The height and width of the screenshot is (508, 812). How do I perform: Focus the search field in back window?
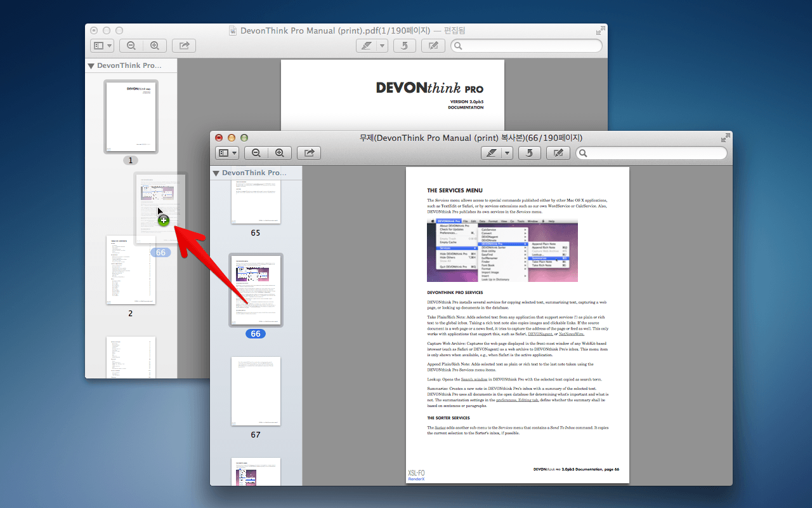[x=527, y=46]
